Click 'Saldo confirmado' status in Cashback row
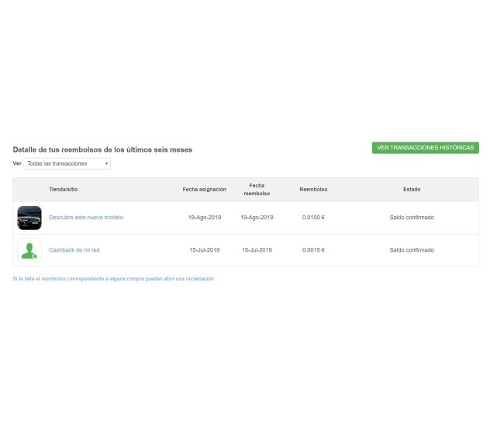The width and height of the screenshot is (504, 426). pos(412,250)
